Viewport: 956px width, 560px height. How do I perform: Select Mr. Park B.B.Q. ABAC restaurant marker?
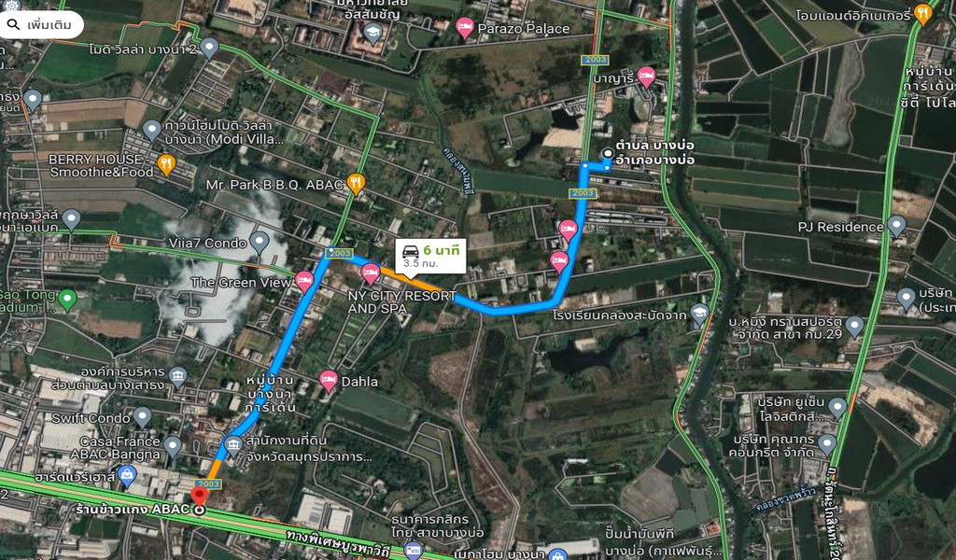point(356,183)
